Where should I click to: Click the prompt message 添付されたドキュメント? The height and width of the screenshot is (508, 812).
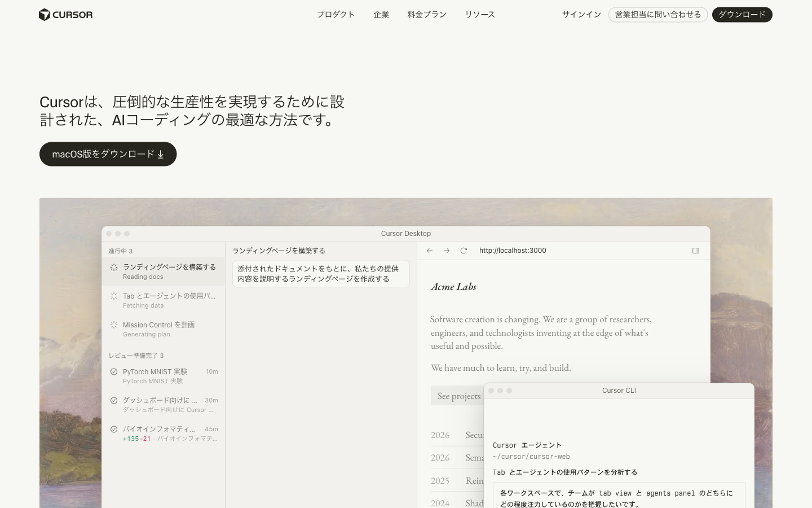tap(321, 274)
